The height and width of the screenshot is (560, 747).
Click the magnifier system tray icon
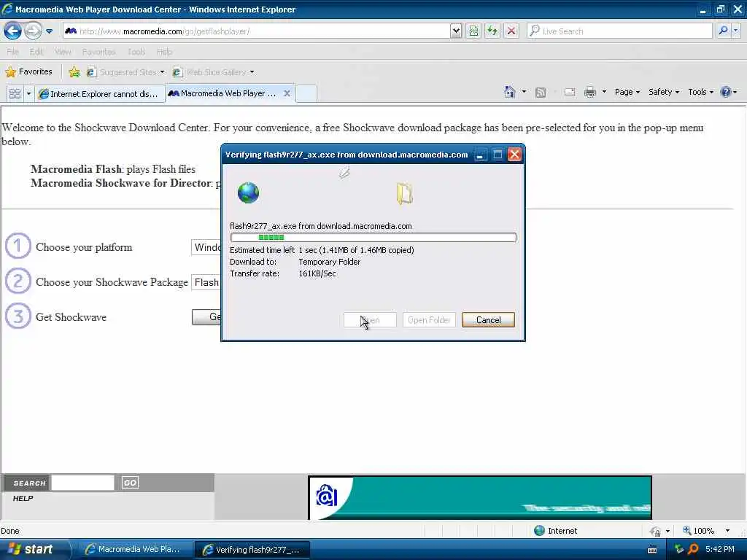[x=693, y=549]
